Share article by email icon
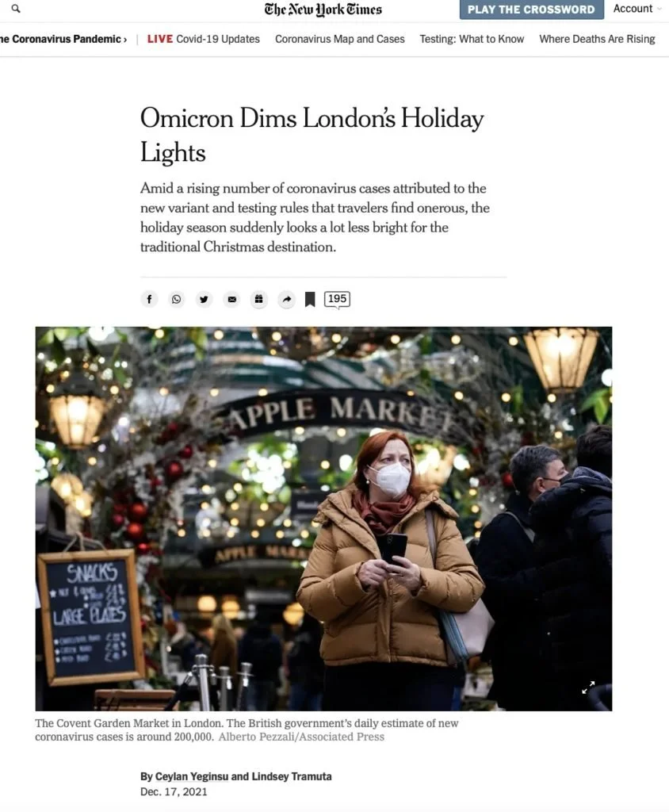 click(232, 299)
